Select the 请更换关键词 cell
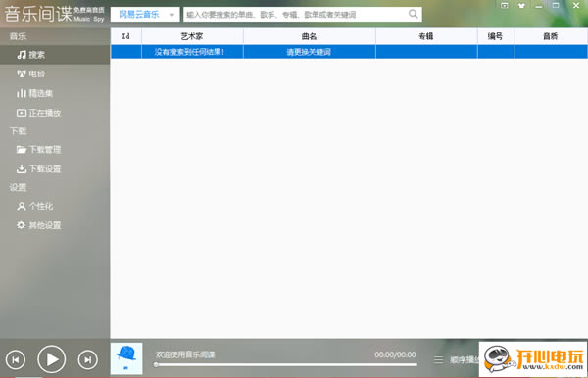The height and width of the screenshot is (378, 588). tap(310, 52)
